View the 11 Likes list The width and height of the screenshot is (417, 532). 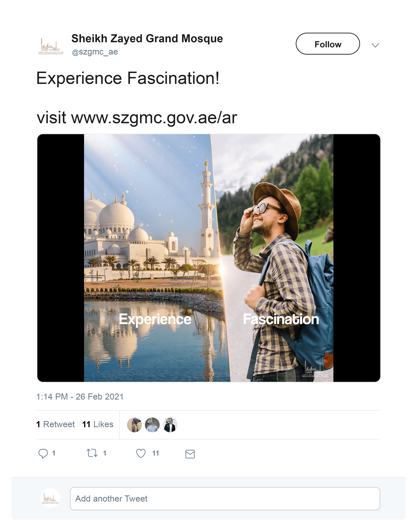pyautogui.click(x=98, y=424)
